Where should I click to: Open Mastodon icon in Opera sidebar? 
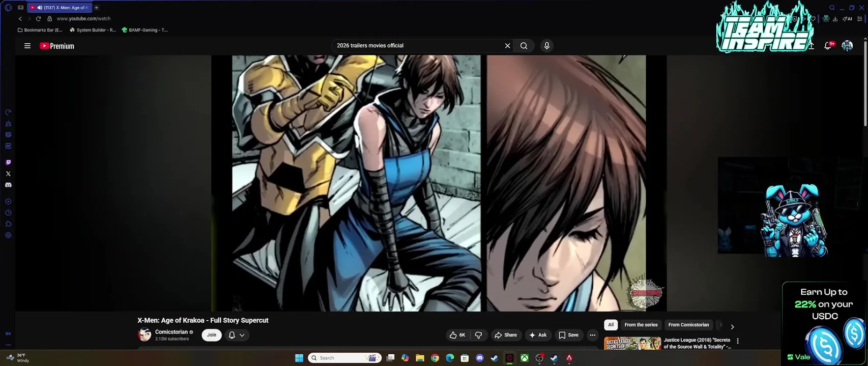[8, 146]
